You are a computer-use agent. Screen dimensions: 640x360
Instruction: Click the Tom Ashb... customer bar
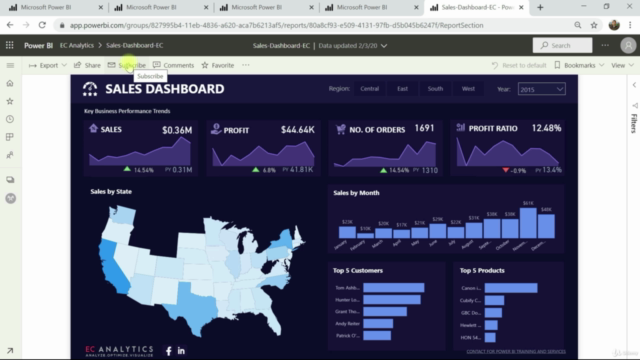pyautogui.click(x=394, y=288)
